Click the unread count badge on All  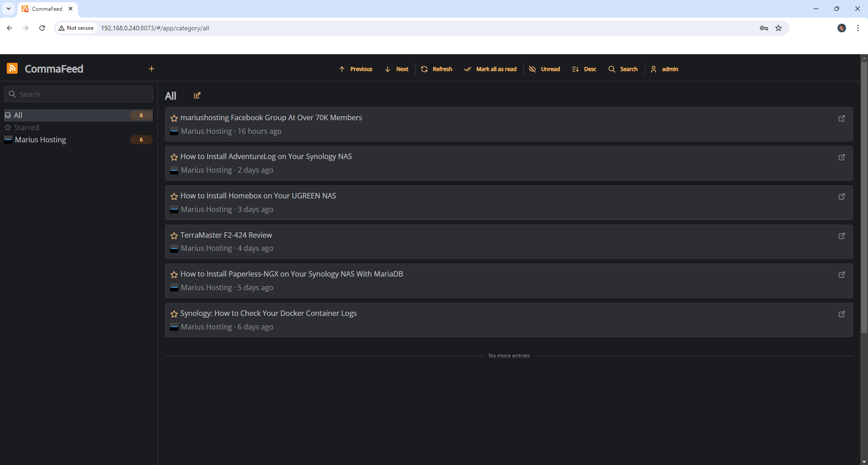[141, 115]
